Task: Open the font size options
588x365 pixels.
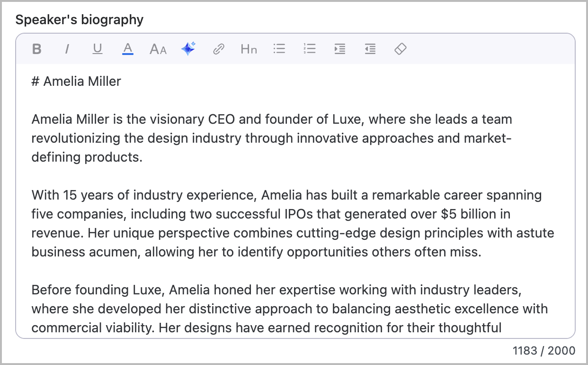Action: click(158, 49)
